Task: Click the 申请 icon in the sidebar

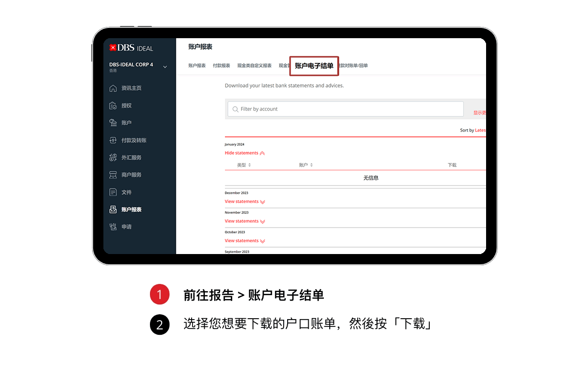Action: (x=113, y=227)
